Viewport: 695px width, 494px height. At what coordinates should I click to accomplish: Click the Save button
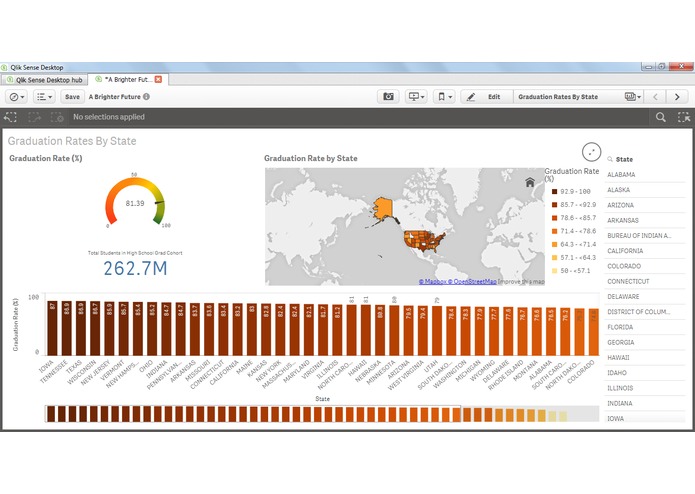tap(72, 97)
